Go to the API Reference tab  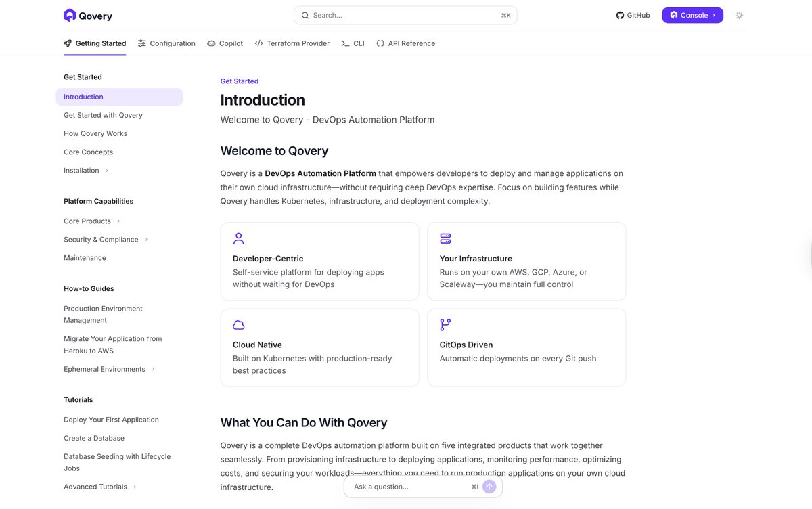click(x=406, y=43)
